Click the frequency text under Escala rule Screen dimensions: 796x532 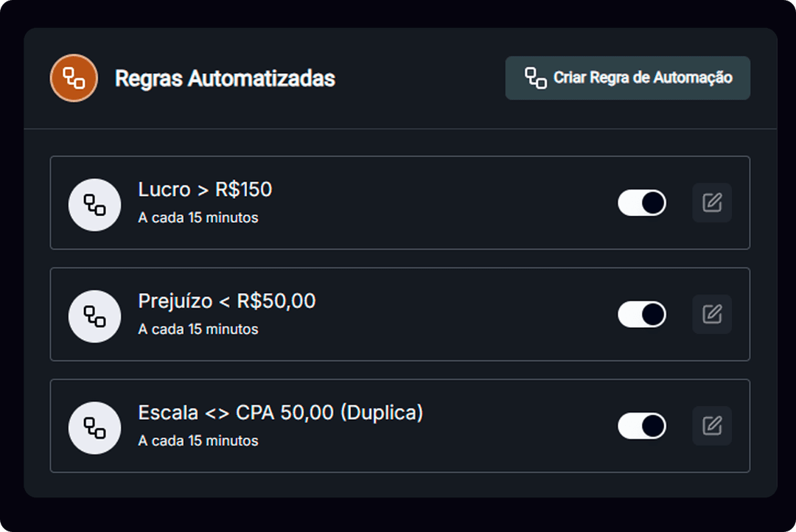[198, 441]
